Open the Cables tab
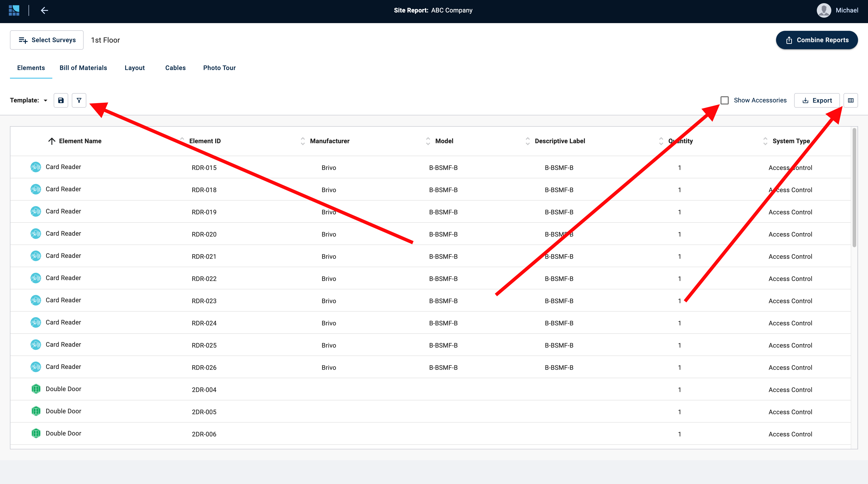 pos(175,68)
